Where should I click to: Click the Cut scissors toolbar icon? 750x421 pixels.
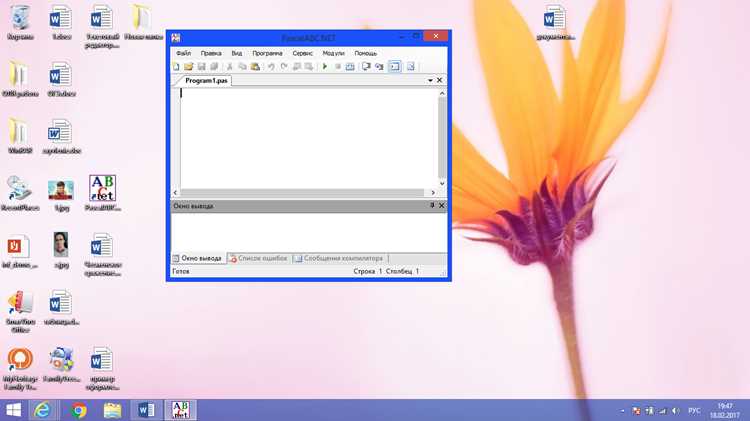click(x=230, y=66)
